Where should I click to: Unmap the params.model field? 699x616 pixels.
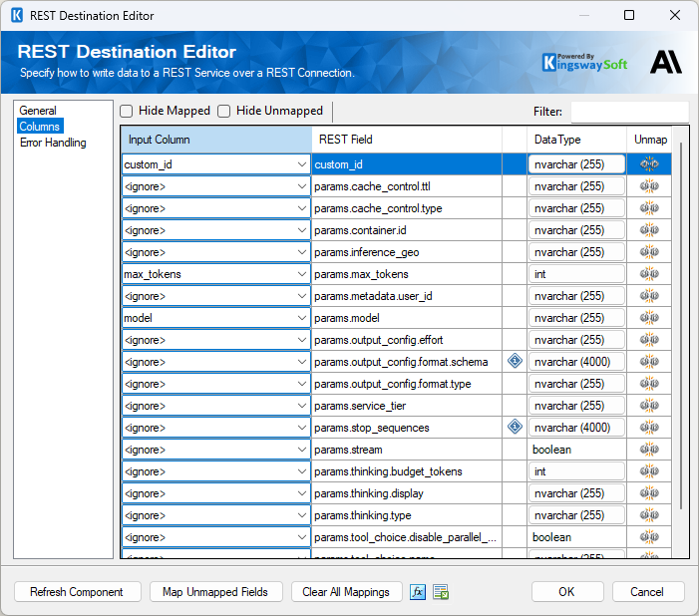(649, 317)
